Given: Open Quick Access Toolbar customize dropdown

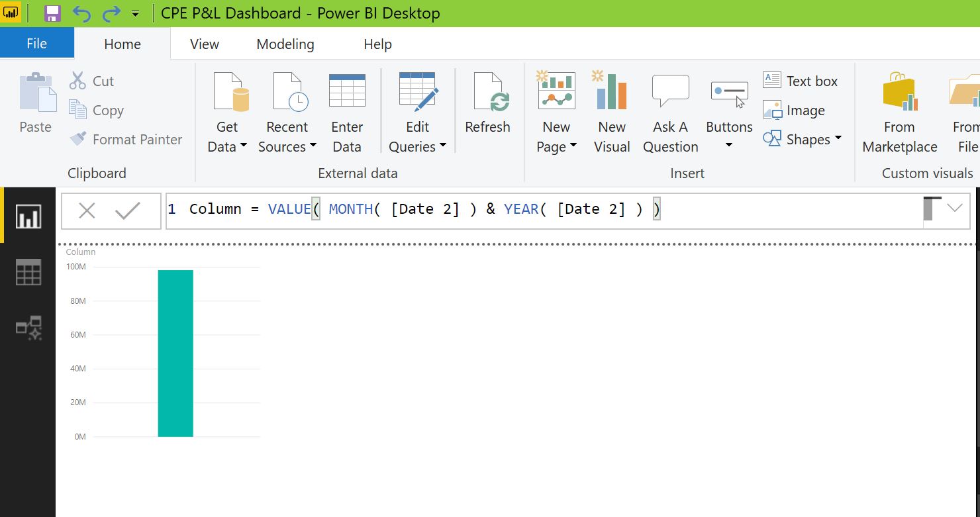Looking at the screenshot, I should [136, 14].
